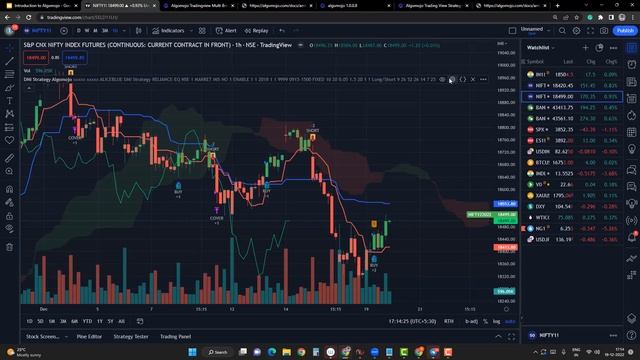Enter fullscreen mode icon
Viewport: 640px width, 360px height.
590,31
